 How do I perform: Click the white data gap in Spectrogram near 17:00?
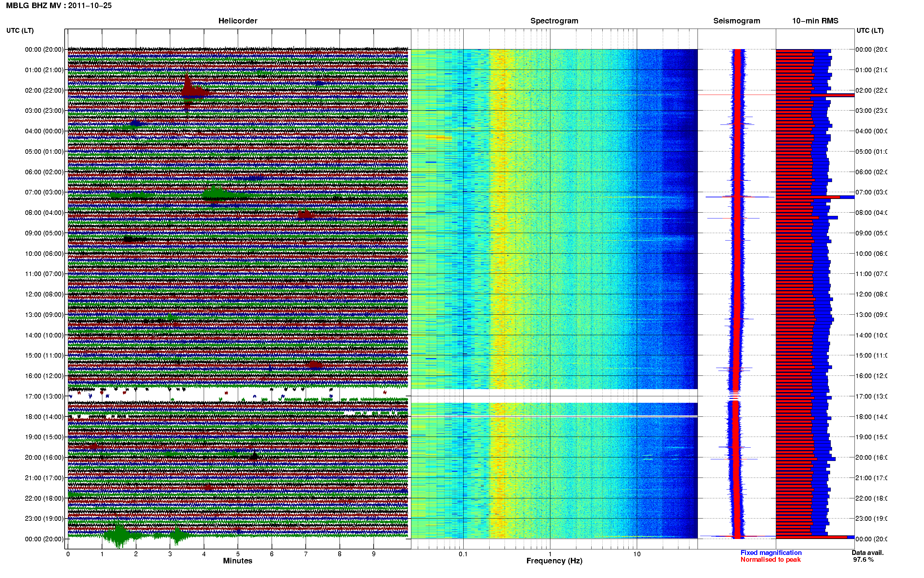click(554, 396)
